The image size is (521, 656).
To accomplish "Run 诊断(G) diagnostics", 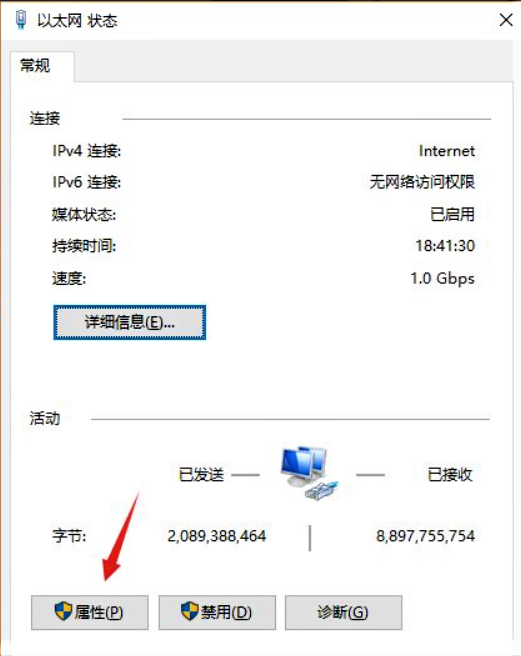I will click(x=343, y=612).
